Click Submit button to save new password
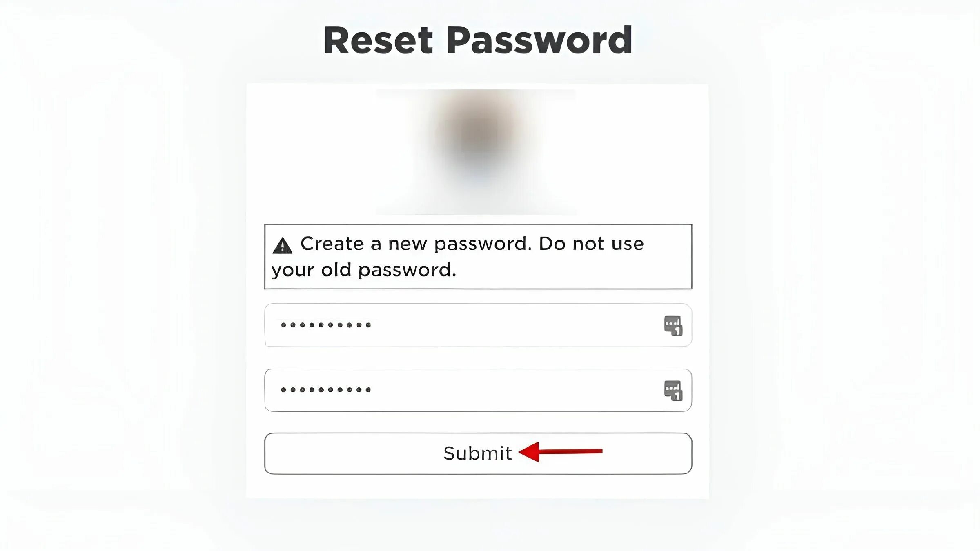980x551 pixels. tap(478, 452)
